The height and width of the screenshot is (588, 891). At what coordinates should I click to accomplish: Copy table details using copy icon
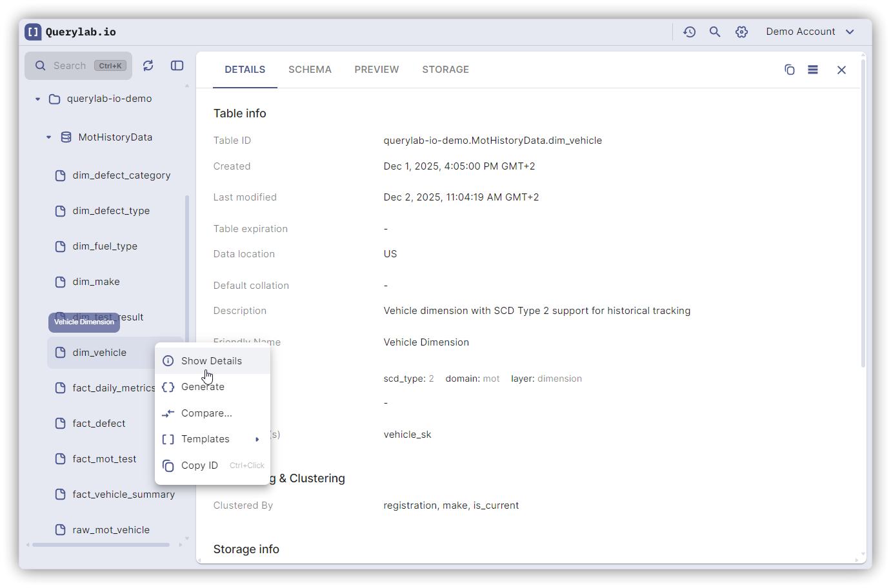[789, 70]
